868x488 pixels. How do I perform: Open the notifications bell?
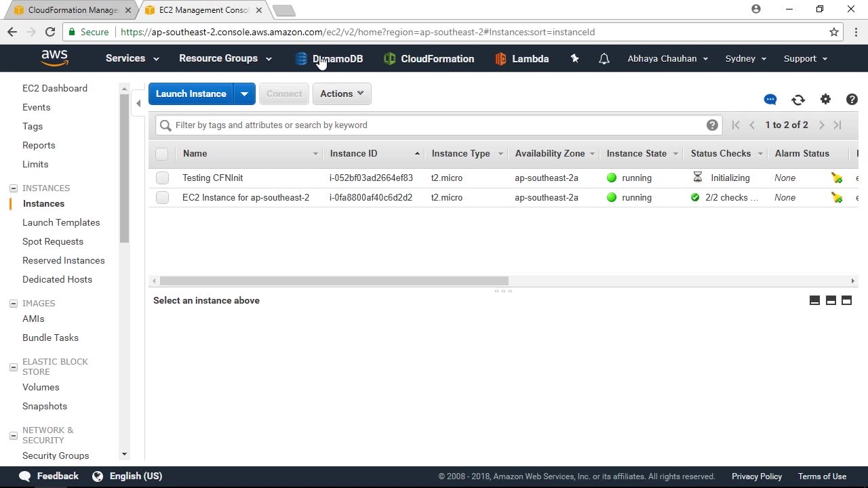tap(604, 59)
